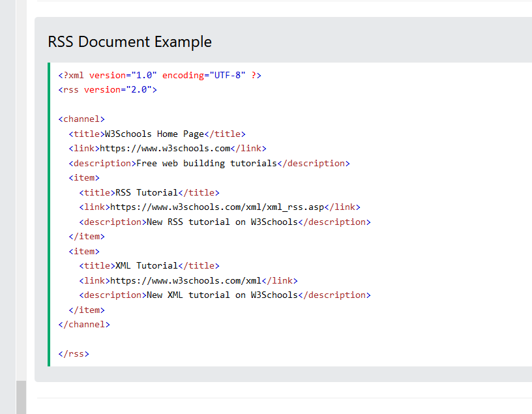Click the link line ending with xml_rss.asp
Image resolution: width=532 pixels, height=414 pixels.
(220, 207)
